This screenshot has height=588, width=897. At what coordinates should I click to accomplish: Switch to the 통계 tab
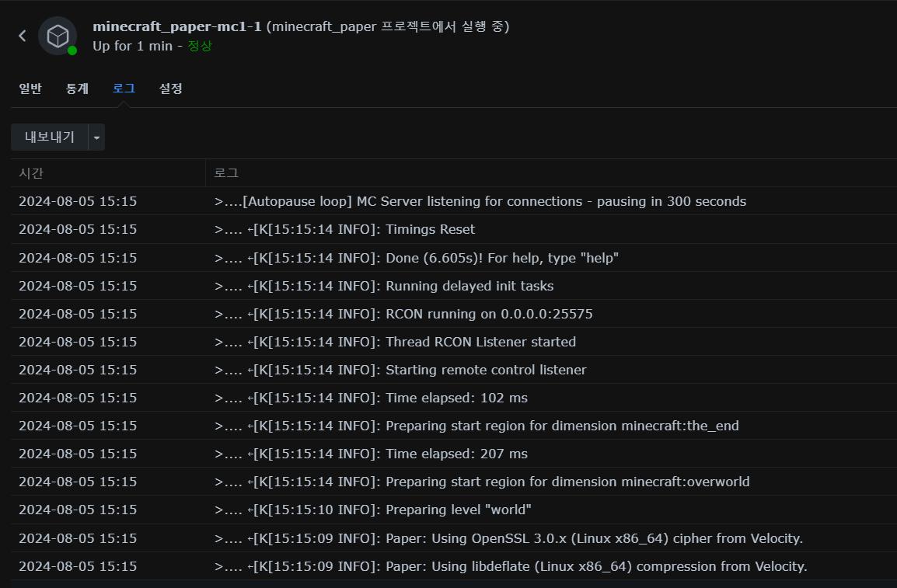[77, 89]
